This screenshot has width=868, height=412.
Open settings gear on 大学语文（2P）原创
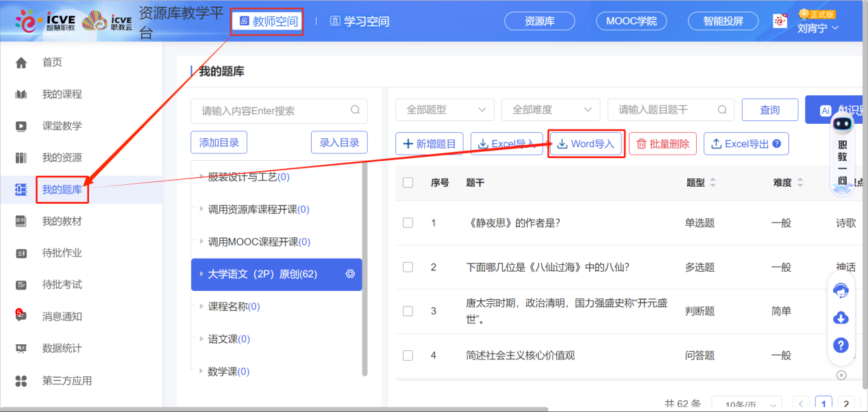click(x=350, y=274)
